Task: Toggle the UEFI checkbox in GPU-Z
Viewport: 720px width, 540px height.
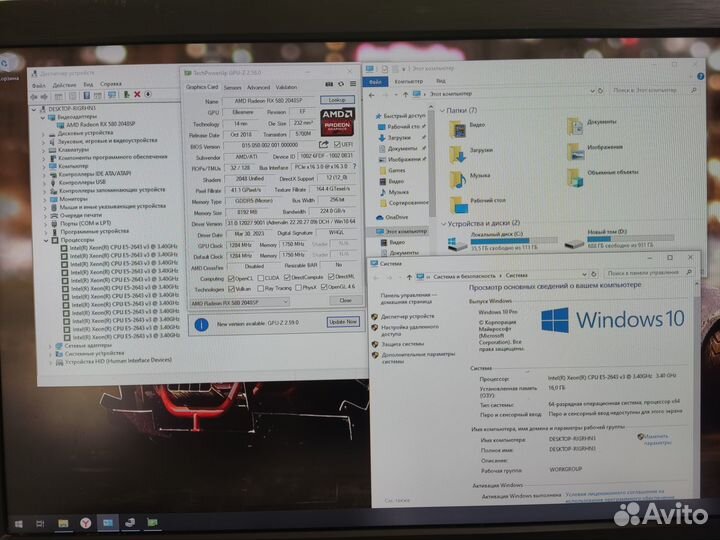Action: tap(335, 146)
